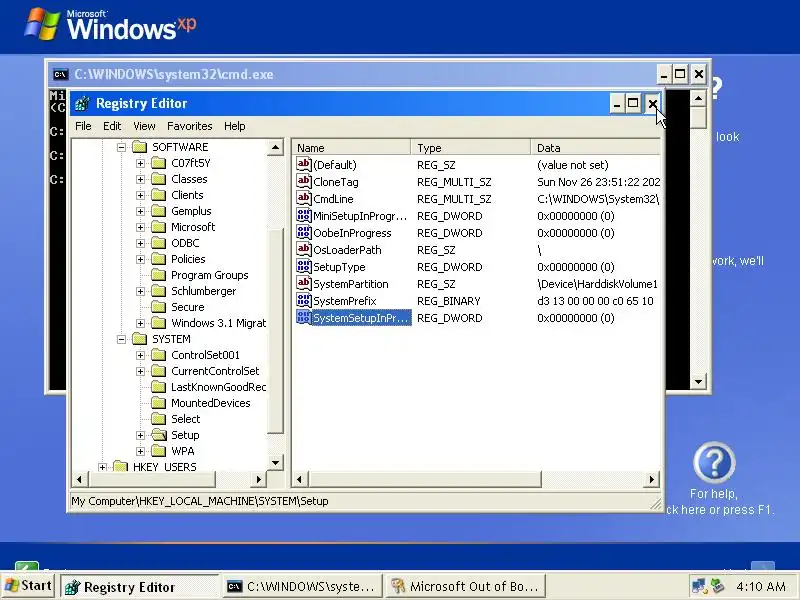
Task: Click the MiniSetupInProgress DWORD icon
Action: [x=304, y=215]
